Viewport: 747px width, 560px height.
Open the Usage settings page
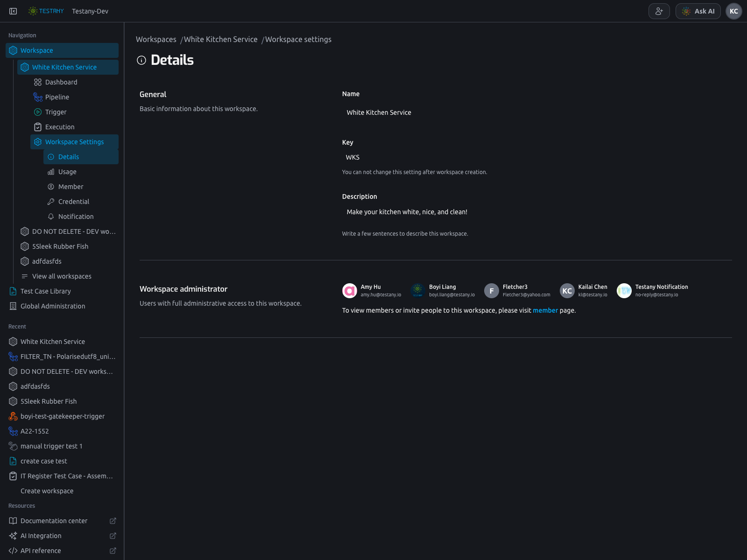pos(81,172)
